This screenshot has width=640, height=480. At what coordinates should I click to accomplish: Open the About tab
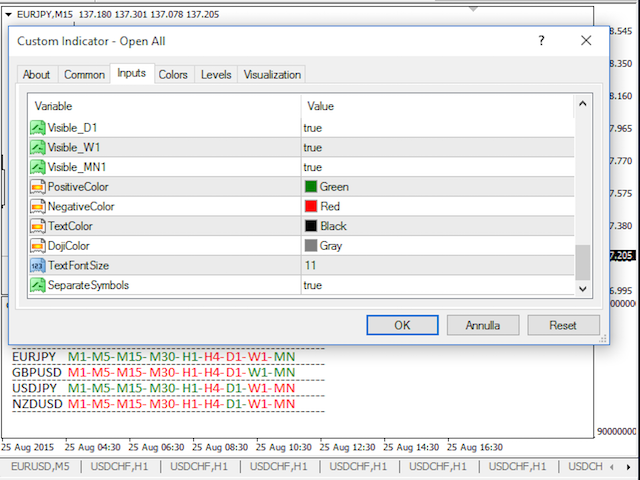(37, 75)
